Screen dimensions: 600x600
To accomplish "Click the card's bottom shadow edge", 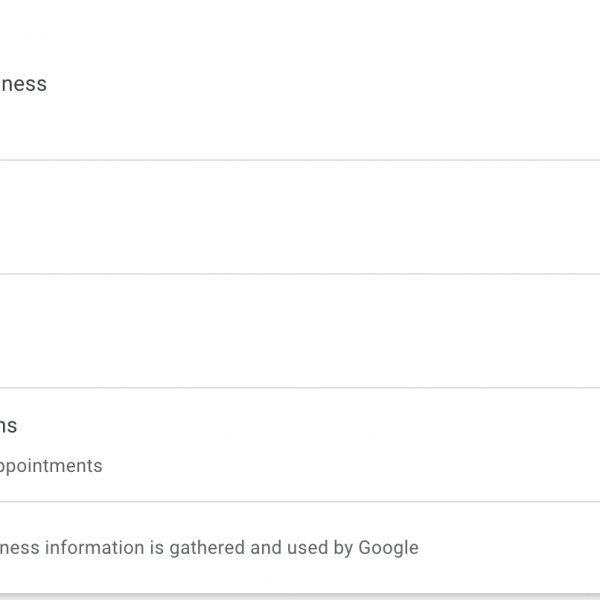I will click(300, 594).
